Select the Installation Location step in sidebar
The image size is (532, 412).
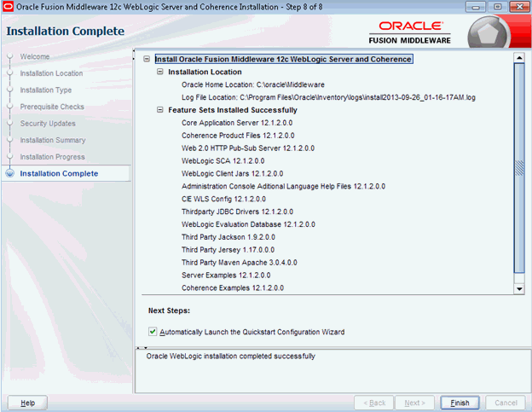point(51,73)
